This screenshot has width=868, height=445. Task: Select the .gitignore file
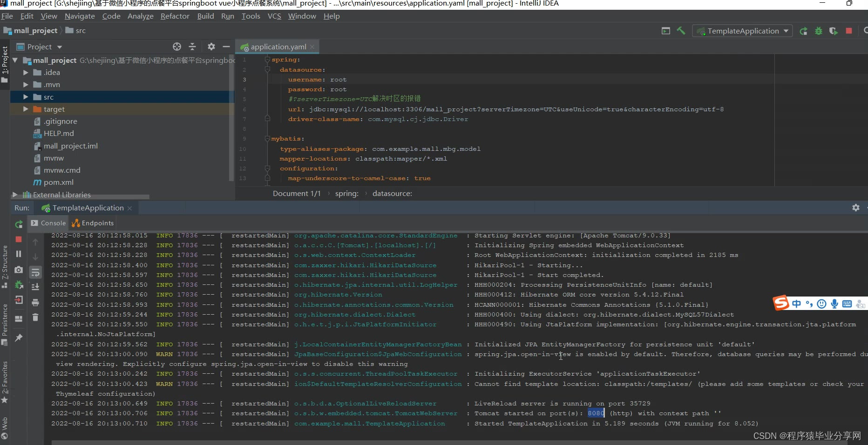[60, 121]
